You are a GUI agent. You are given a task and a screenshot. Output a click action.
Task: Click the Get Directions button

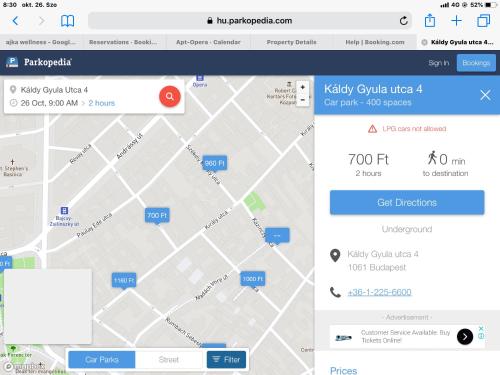tap(407, 203)
